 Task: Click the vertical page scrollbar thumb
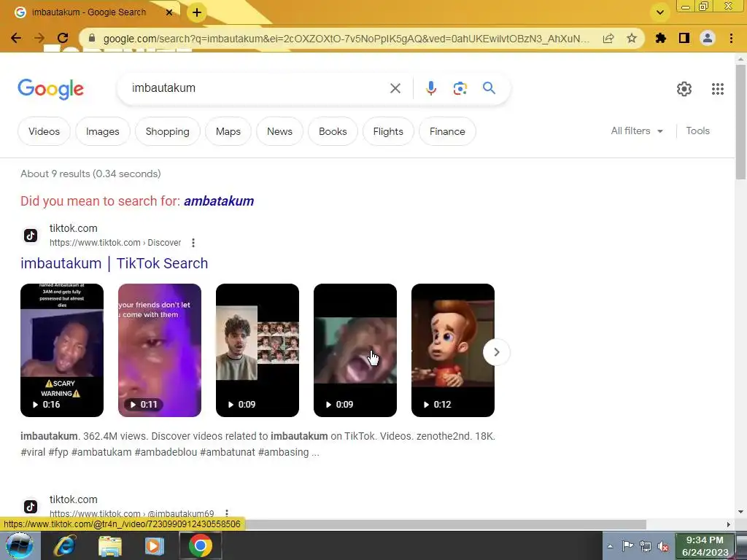[x=740, y=122]
